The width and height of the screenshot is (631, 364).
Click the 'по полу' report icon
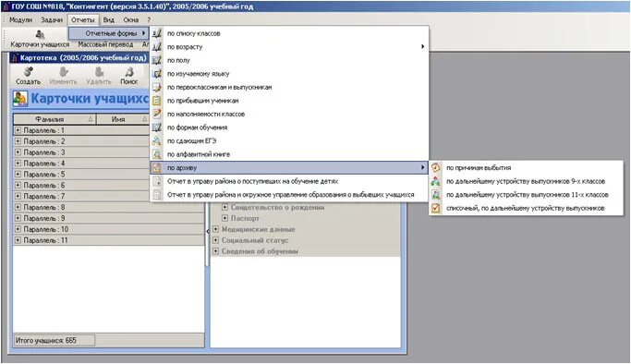pos(156,60)
